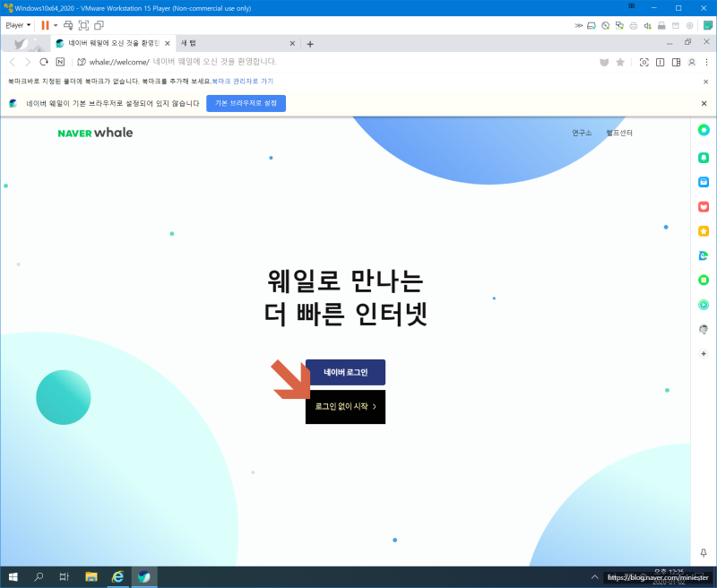Screen dimensions: 717x588
Task: Click the VMware network adapter icon
Action: (x=619, y=26)
